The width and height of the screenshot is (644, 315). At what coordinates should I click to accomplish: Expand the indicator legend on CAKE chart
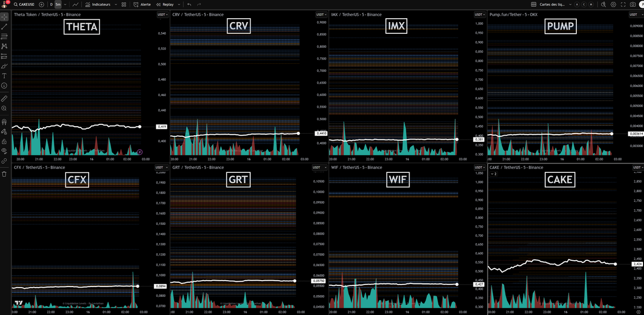[495, 174]
